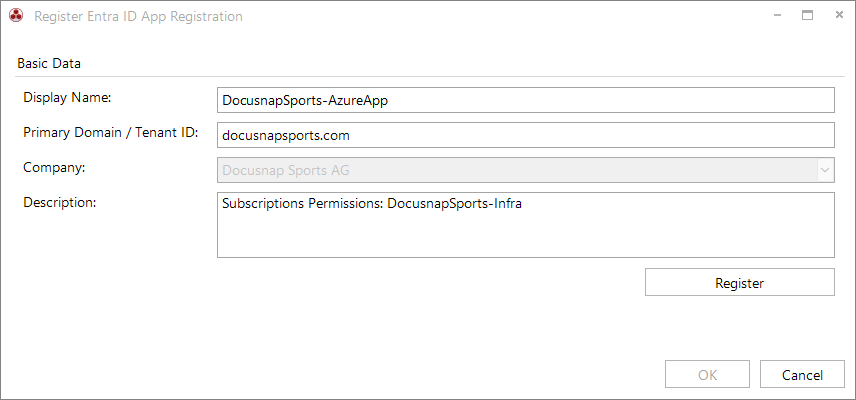Click the Docusnap app icon in title bar
Screen dimensions: 856x400
[16, 16]
